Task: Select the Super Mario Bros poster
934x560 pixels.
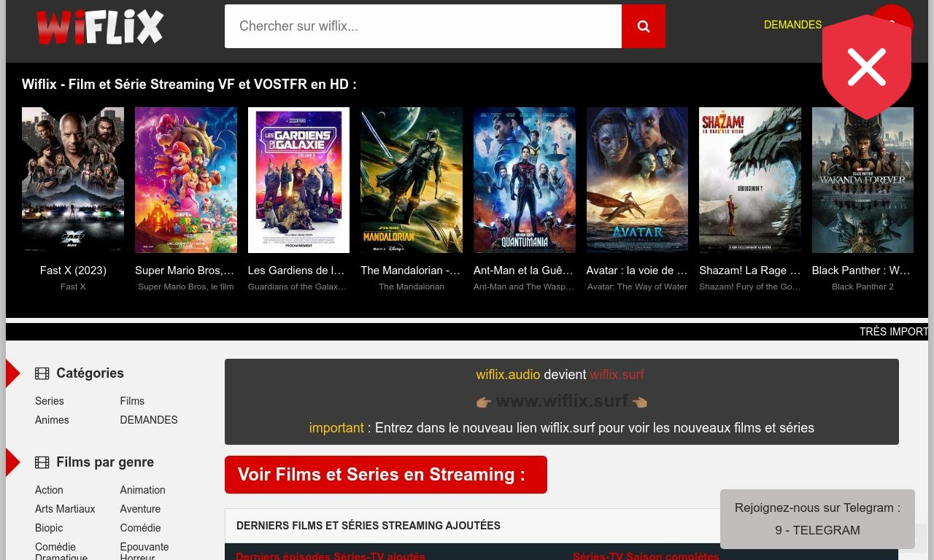Action: click(185, 180)
